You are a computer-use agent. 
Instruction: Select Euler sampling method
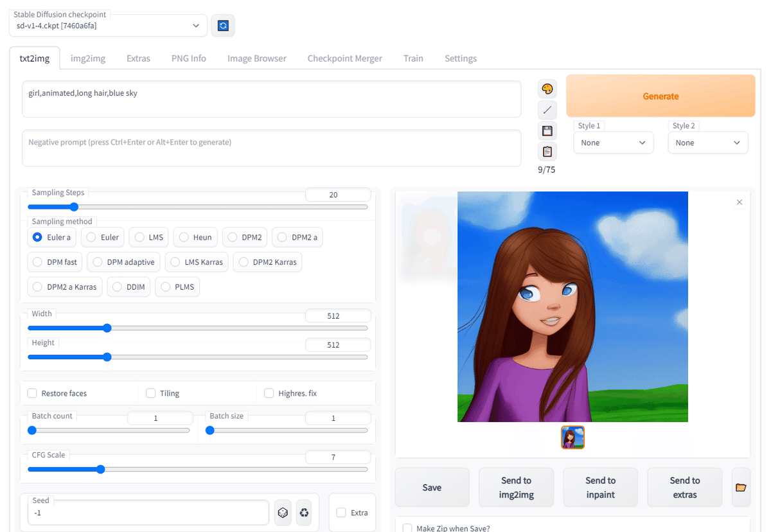[x=102, y=237]
